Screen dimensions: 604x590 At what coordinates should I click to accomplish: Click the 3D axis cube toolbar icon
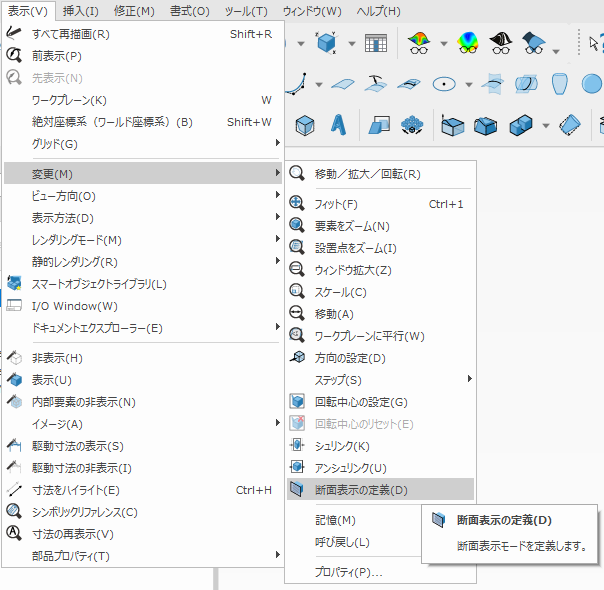tap(326, 42)
